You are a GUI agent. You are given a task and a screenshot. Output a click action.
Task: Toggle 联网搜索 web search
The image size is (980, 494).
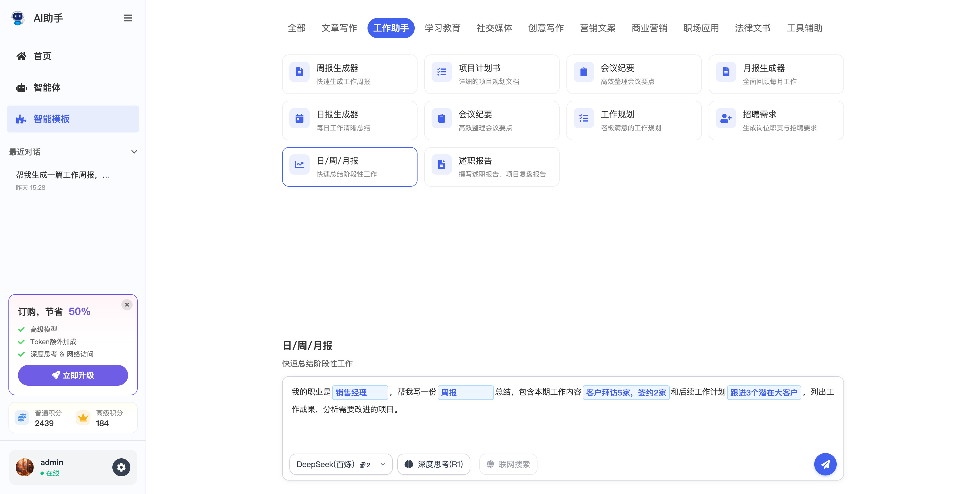click(x=508, y=464)
